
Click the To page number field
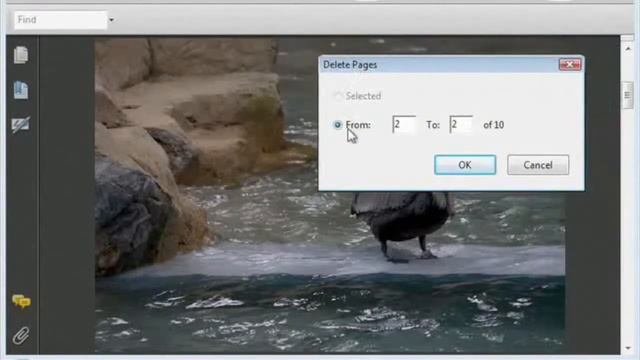(461, 124)
